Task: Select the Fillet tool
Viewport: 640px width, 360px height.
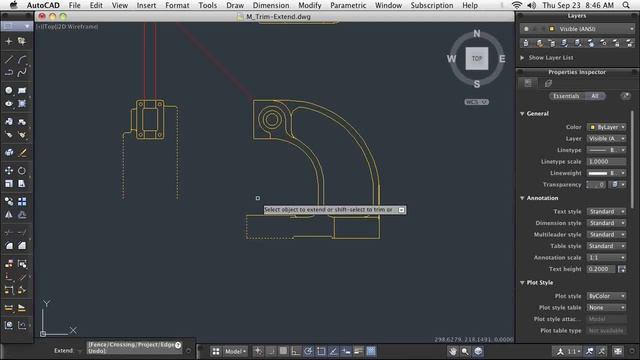Action: tap(9, 245)
